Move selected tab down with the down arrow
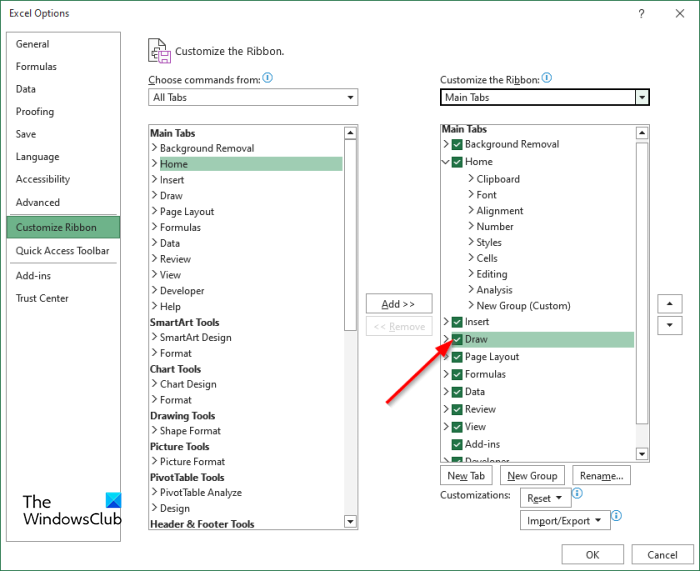Screen dimensions: 700x571 point(669,325)
